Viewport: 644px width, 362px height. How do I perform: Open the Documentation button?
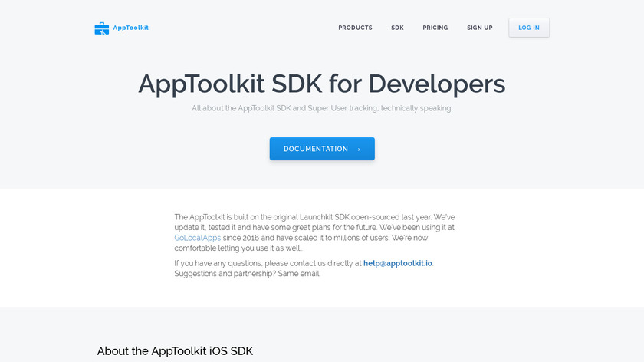coord(322,149)
